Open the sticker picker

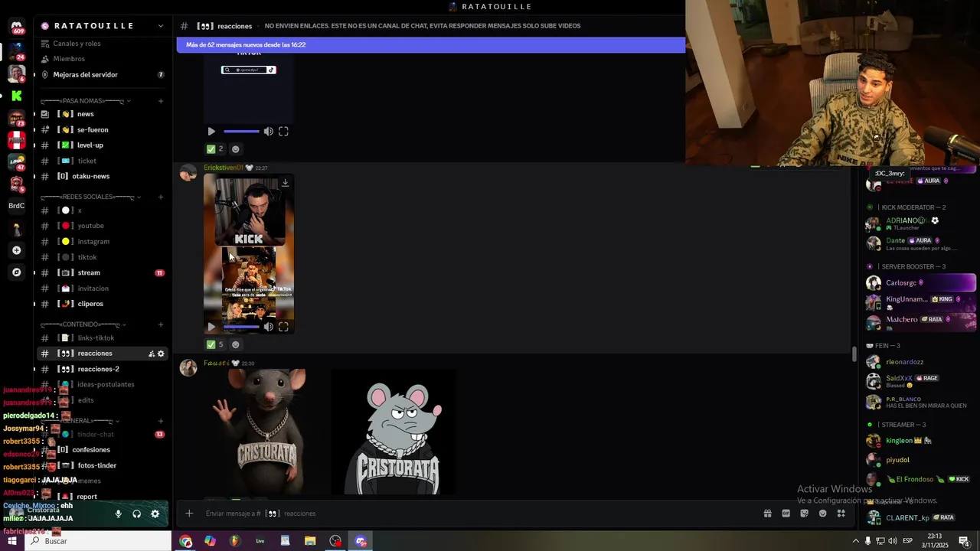click(804, 514)
